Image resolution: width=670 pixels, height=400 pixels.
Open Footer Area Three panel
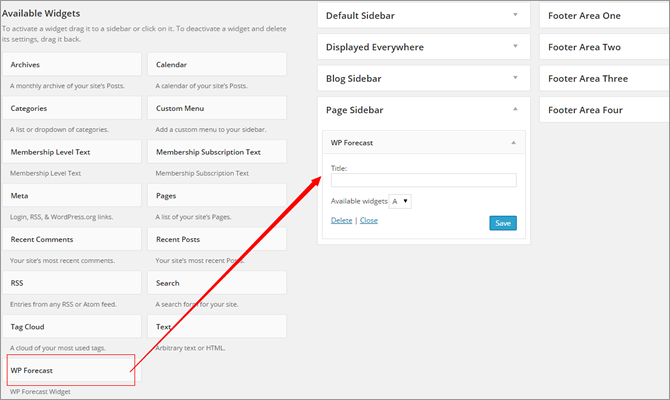point(604,78)
